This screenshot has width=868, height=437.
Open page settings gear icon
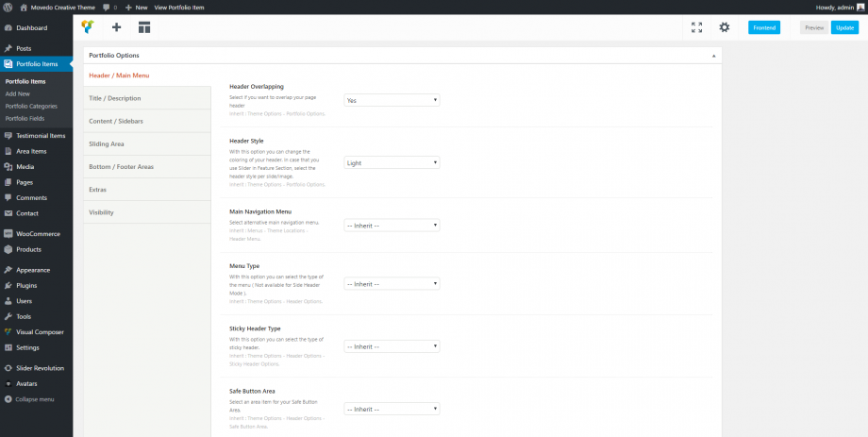click(725, 27)
